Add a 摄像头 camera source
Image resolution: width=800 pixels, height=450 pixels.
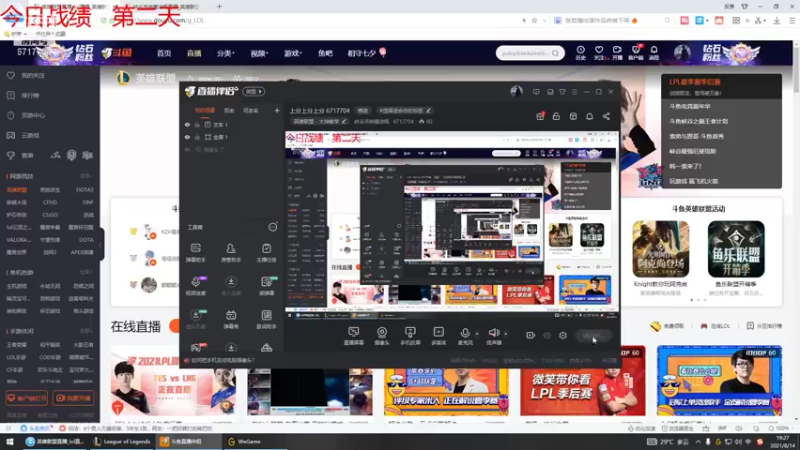click(x=382, y=336)
